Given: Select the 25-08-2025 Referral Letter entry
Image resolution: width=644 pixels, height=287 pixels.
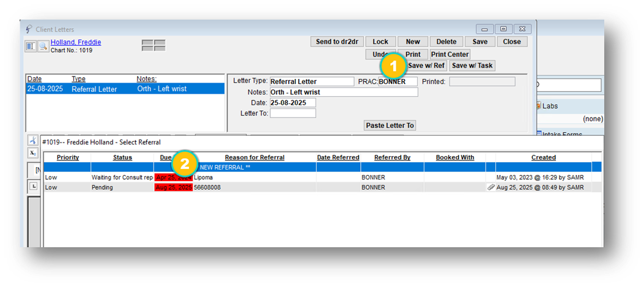Looking at the screenshot, I should point(122,89).
